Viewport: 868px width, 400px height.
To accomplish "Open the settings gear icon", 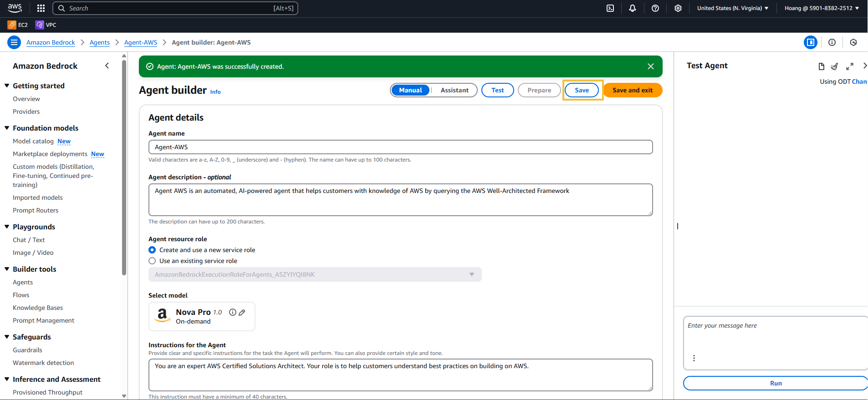I will point(678,8).
